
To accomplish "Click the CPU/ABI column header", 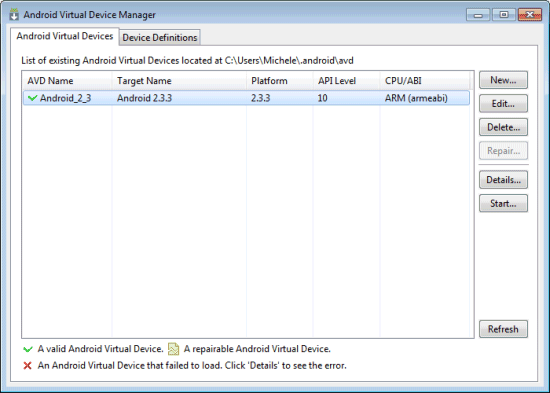I will tap(425, 81).
